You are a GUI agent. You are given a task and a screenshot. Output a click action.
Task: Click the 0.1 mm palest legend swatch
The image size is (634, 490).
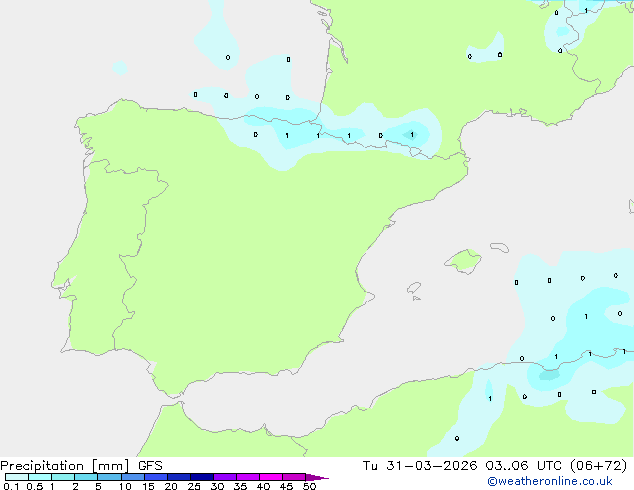15,478
